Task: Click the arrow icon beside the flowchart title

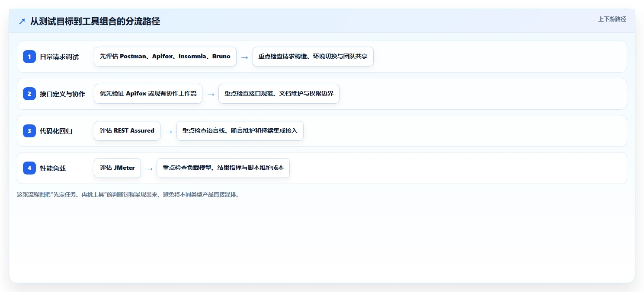Action: [x=22, y=21]
